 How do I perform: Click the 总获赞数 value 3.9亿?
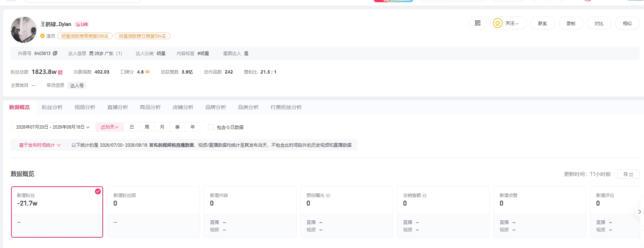187,72
